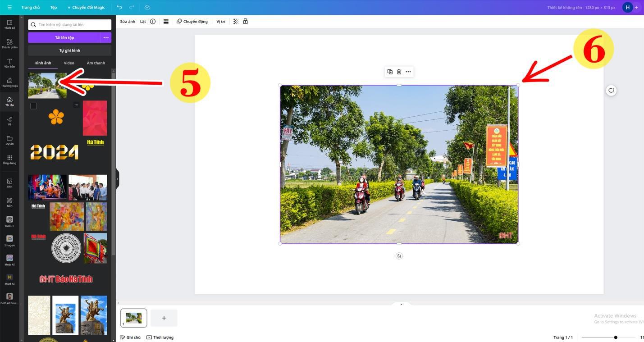
Task: Duplicate the selected image using copy icon
Action: pyautogui.click(x=390, y=72)
